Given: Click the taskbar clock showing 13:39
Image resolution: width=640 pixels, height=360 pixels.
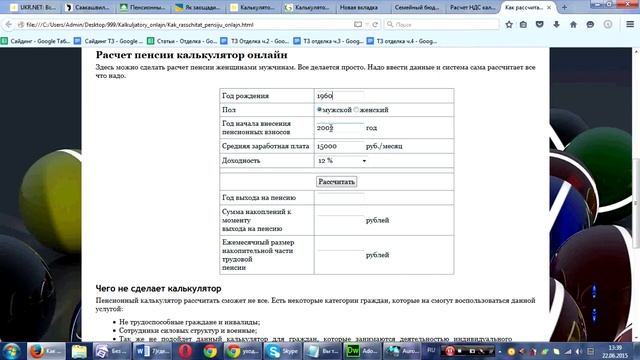Looking at the screenshot, I should 615,351.
